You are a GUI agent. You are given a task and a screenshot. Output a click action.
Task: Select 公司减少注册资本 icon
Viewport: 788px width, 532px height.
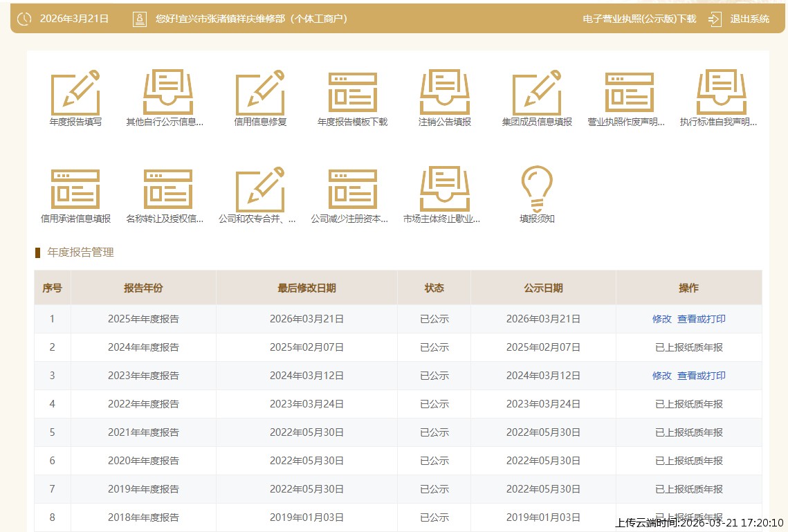click(x=353, y=190)
